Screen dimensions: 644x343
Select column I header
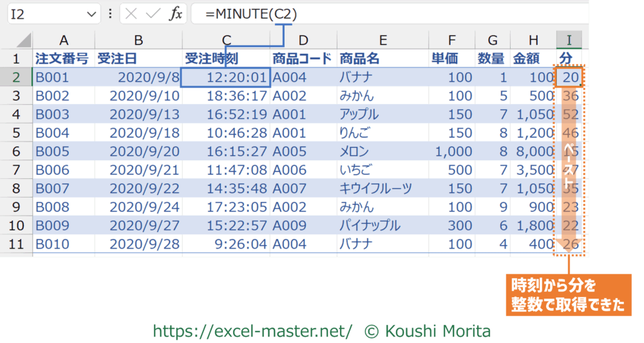[569, 41]
